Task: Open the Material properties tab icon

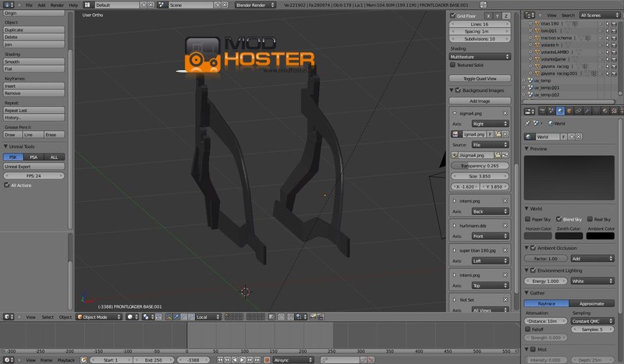Action: point(605,111)
